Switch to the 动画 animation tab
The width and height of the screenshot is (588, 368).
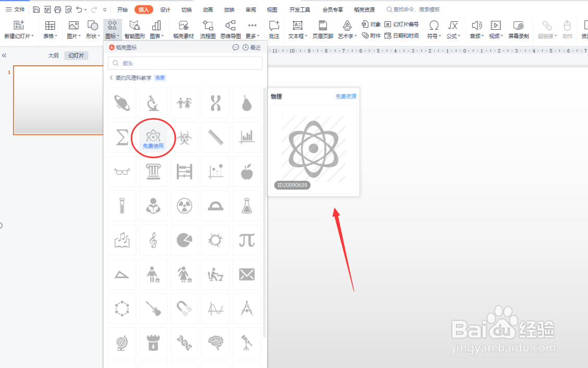point(208,10)
